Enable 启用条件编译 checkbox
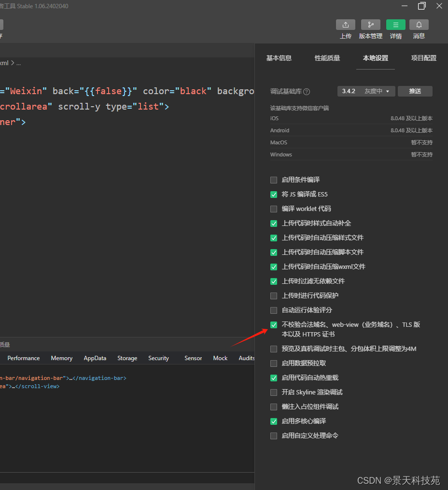Image resolution: width=448 pixels, height=490 pixels. [x=274, y=180]
